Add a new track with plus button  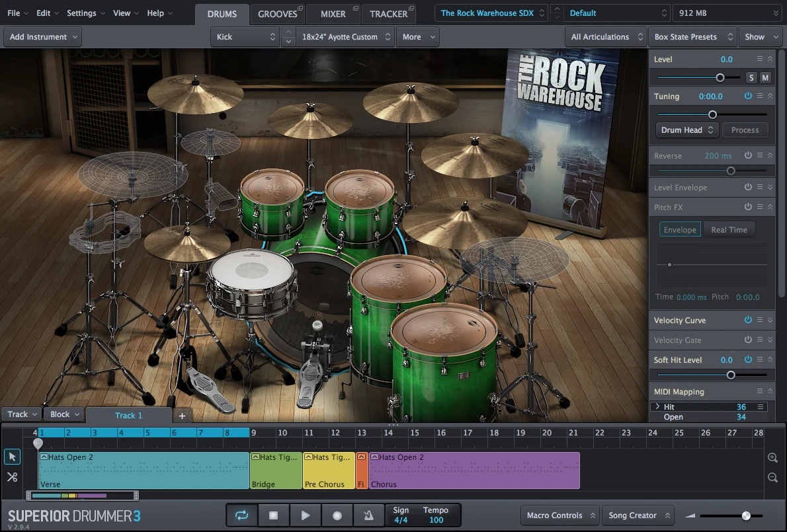(182, 416)
